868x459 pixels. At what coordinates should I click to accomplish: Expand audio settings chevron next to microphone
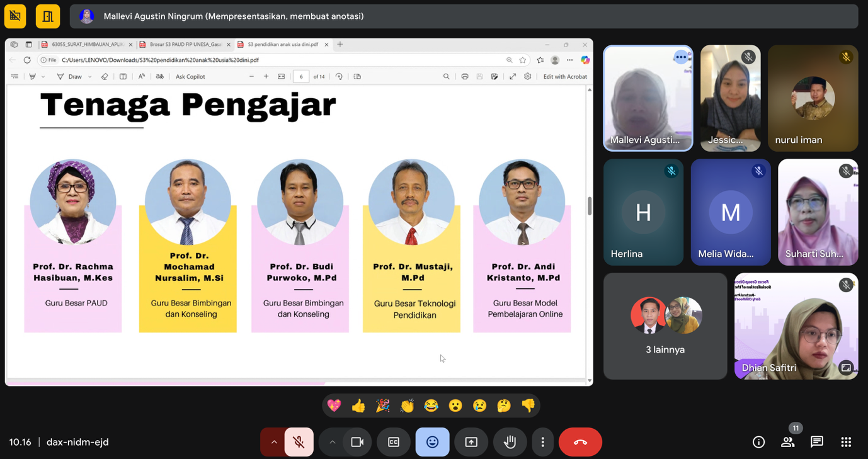click(x=273, y=442)
